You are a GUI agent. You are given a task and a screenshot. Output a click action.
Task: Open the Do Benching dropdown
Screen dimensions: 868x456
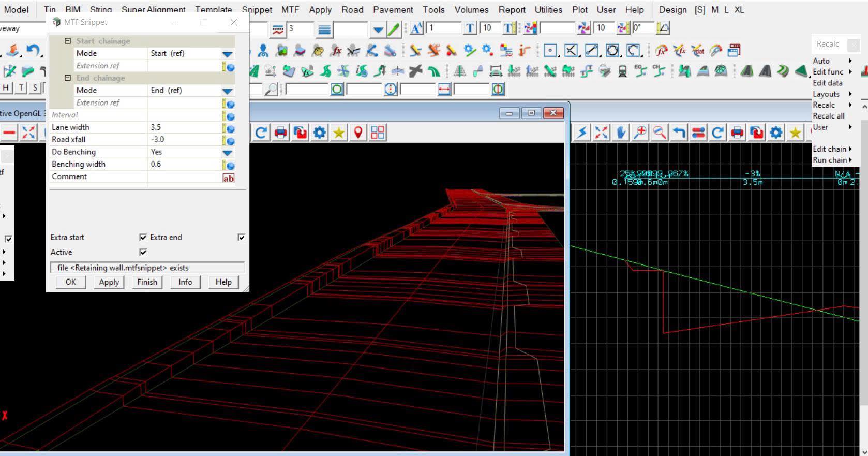(227, 153)
